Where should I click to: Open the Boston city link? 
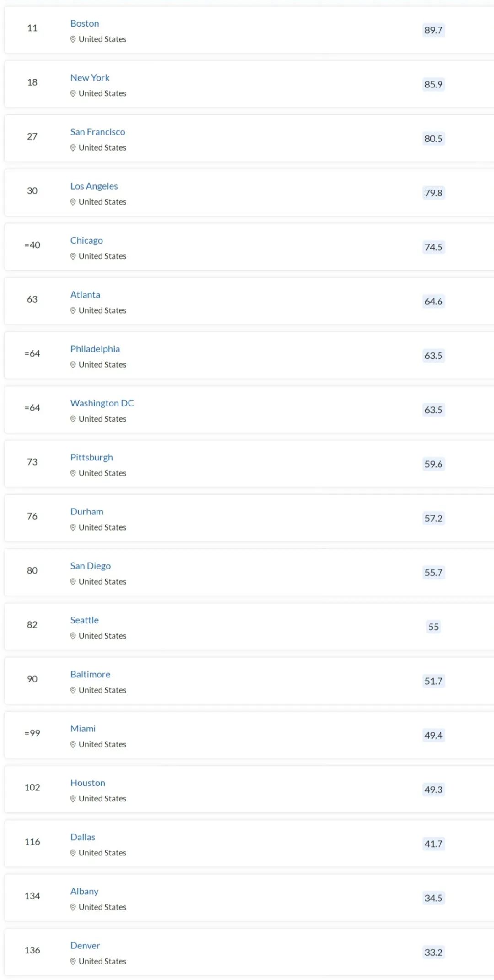[85, 23]
